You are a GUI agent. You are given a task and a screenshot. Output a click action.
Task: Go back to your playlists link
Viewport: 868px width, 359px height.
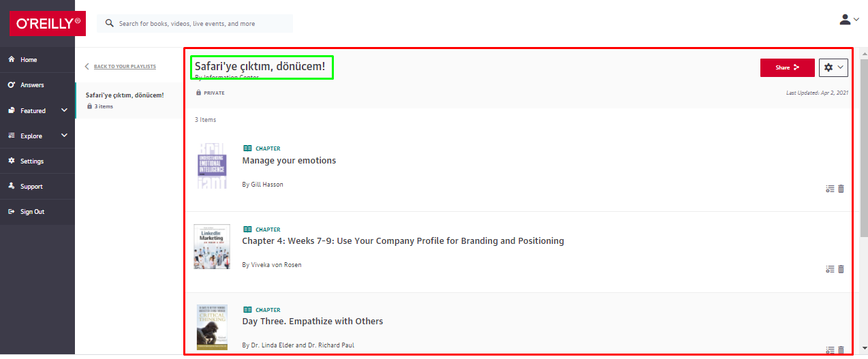pyautogui.click(x=124, y=67)
